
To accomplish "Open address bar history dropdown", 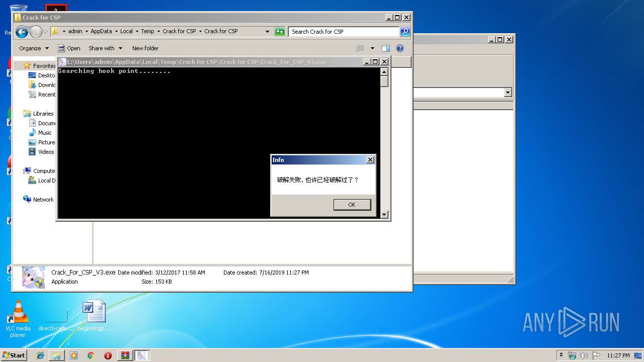I will 267,32.
